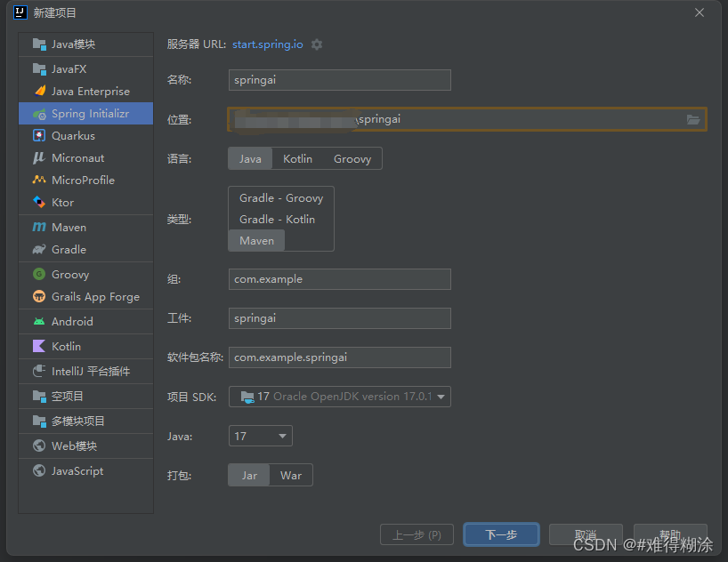
Task: Open the start.spring.io server link
Action: [x=267, y=44]
